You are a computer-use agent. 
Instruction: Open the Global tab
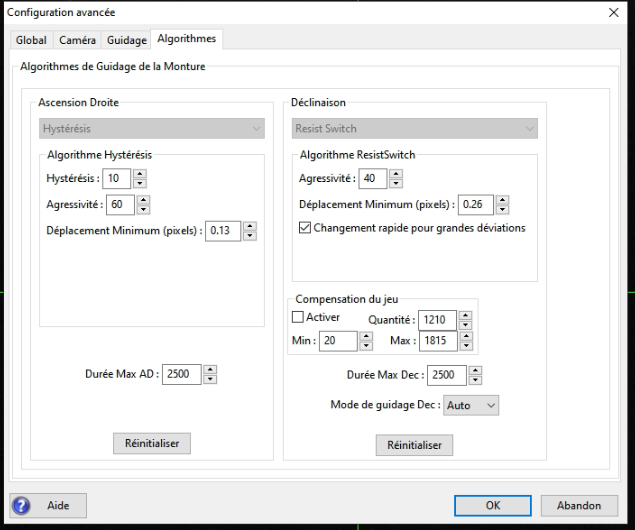coord(31,40)
